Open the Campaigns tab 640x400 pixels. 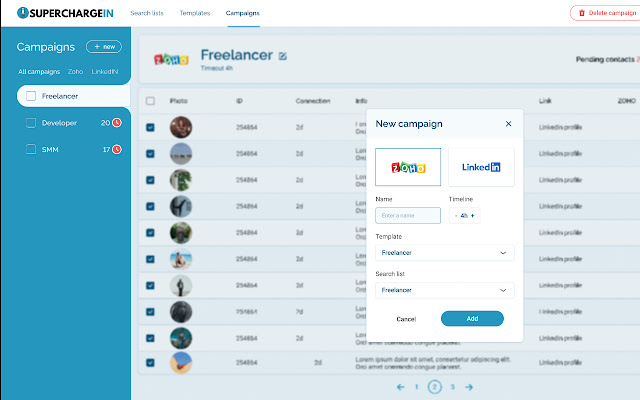tap(243, 13)
